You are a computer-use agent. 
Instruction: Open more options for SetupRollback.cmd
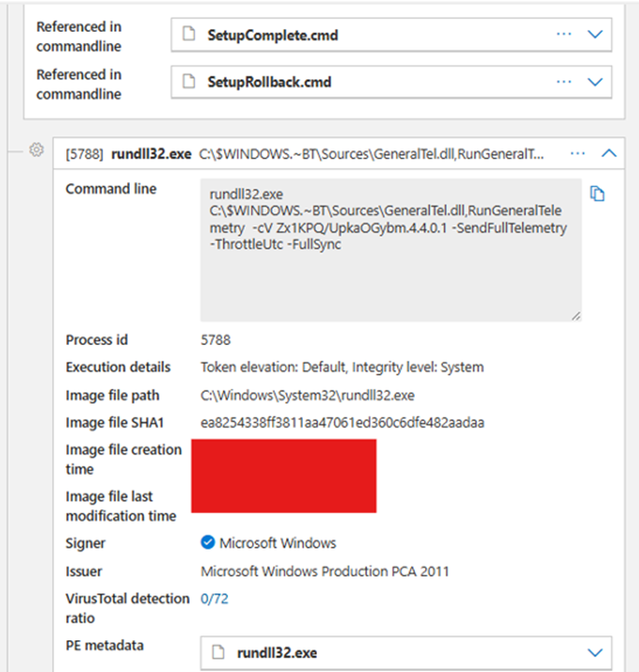[x=563, y=81]
